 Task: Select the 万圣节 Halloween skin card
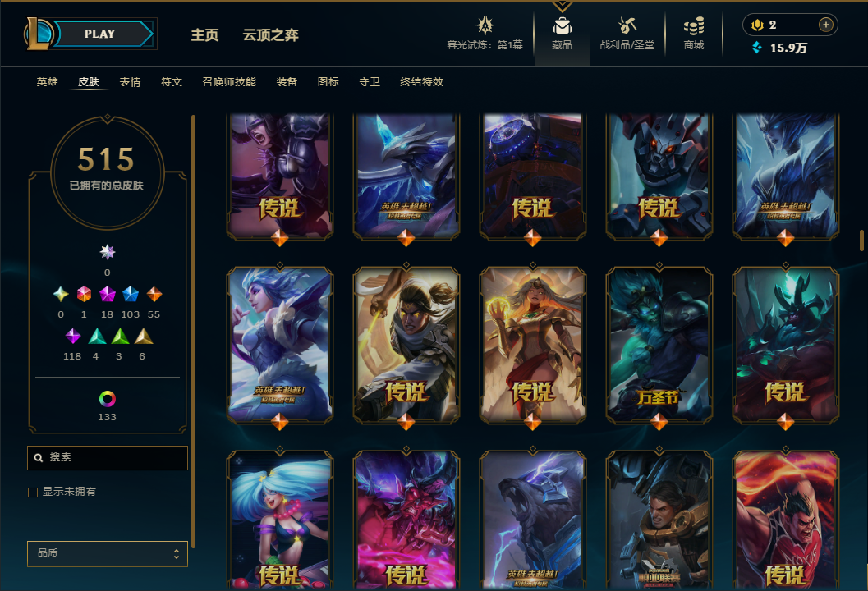[x=659, y=346]
